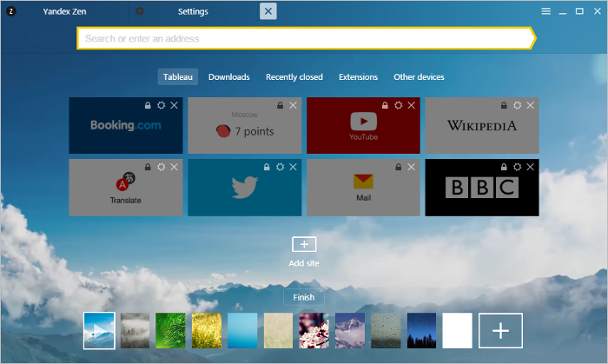Edit BBC tile via gear icon
Screen dimensions: 608x364
(518, 167)
